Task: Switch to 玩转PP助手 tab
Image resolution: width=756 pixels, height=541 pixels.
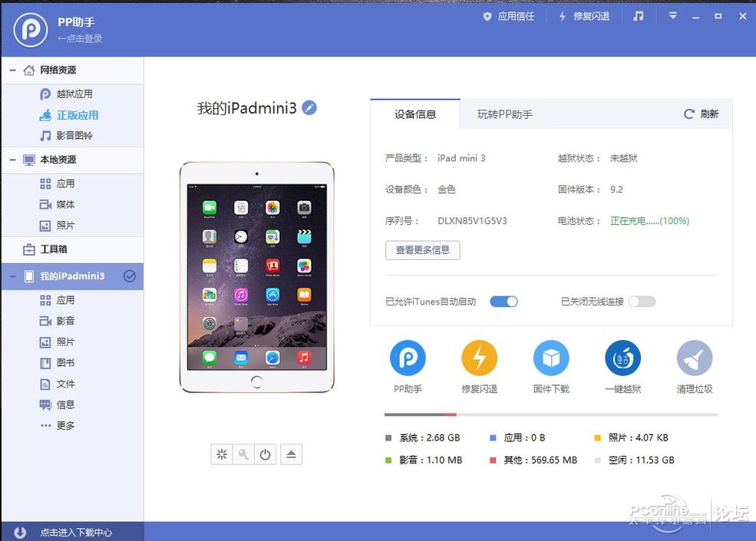Action: 505,114
